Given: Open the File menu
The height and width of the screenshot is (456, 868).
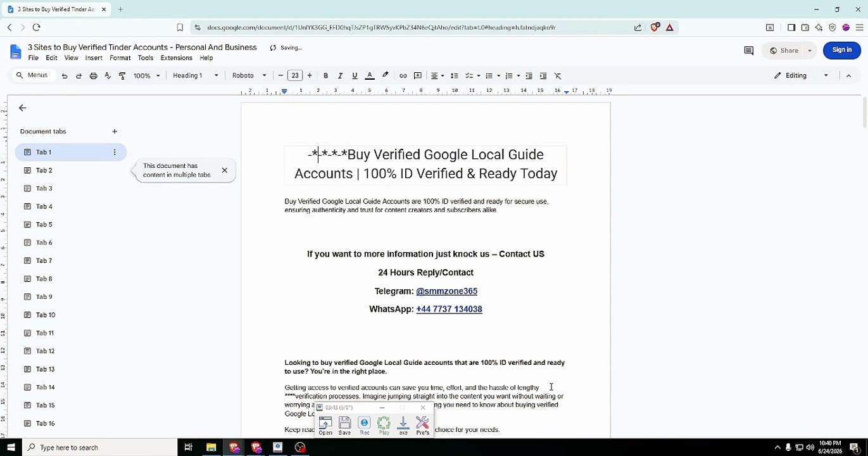Looking at the screenshot, I should (x=33, y=58).
